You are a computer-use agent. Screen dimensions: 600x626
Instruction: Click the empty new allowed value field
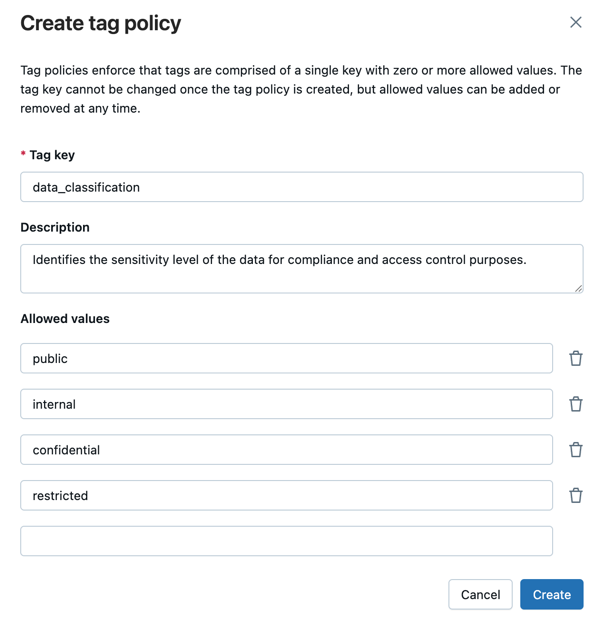coord(286,541)
